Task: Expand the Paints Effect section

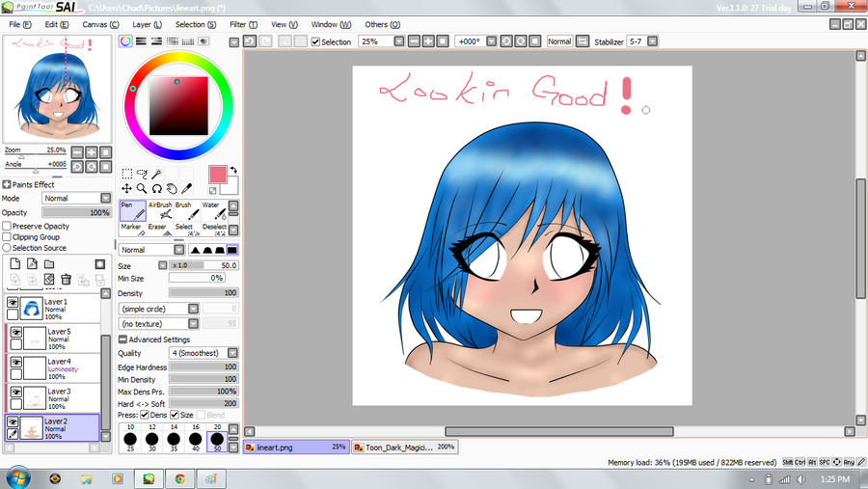Action: point(7,184)
